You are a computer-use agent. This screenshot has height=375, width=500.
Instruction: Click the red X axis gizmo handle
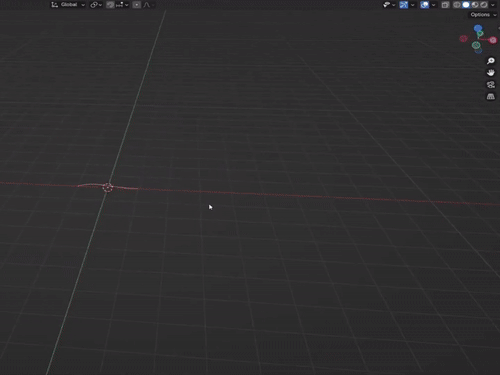[x=493, y=40]
